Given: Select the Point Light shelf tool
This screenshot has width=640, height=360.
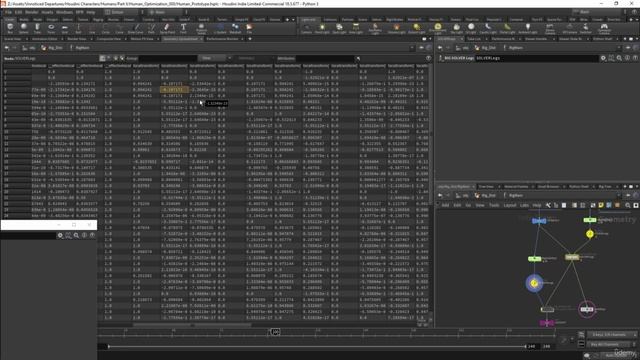Looking at the screenshot, I should pyautogui.click(x=322, y=28).
